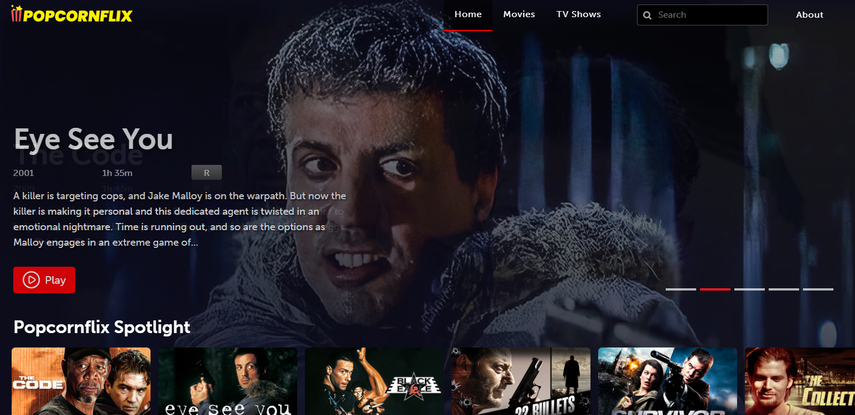Open the 22 Bullets movie thumbnail
This screenshot has width=855, height=415.
pos(521,381)
